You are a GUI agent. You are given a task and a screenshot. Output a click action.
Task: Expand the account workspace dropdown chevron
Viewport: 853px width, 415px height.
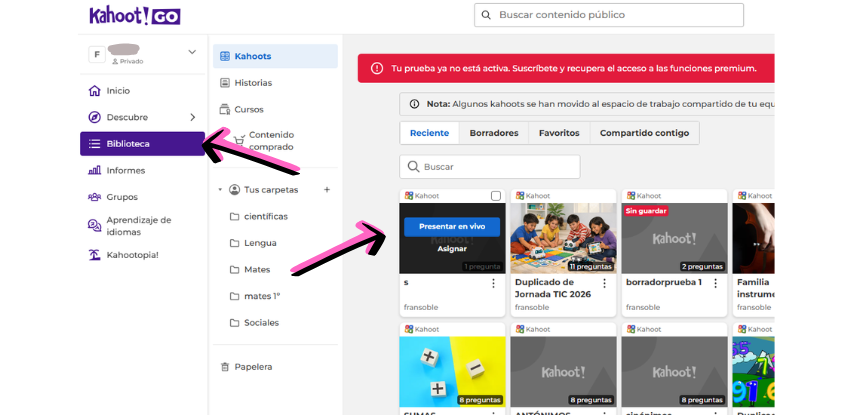pyautogui.click(x=192, y=52)
